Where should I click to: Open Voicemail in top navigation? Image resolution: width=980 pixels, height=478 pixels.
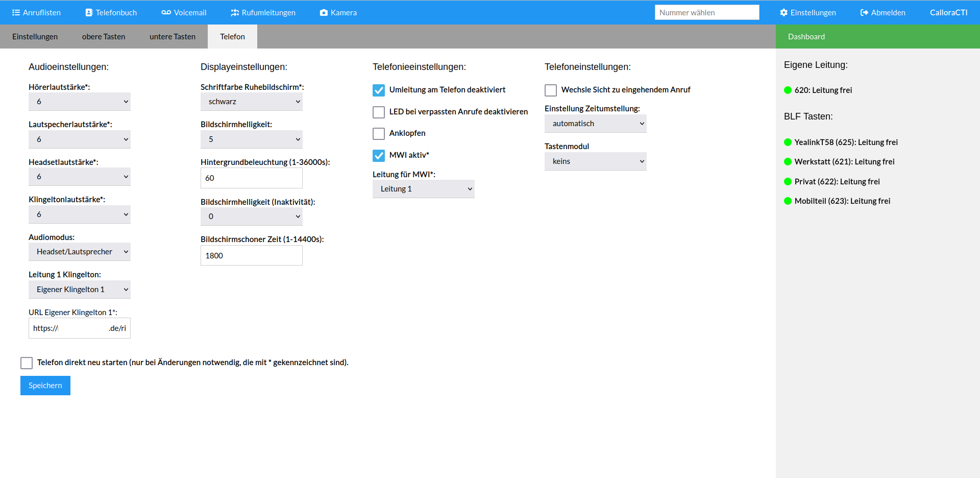coord(184,13)
